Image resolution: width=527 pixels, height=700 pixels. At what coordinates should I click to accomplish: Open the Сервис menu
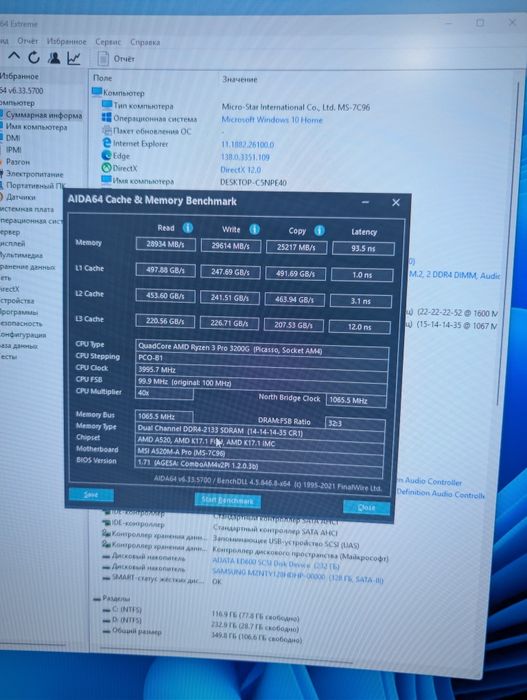108,42
